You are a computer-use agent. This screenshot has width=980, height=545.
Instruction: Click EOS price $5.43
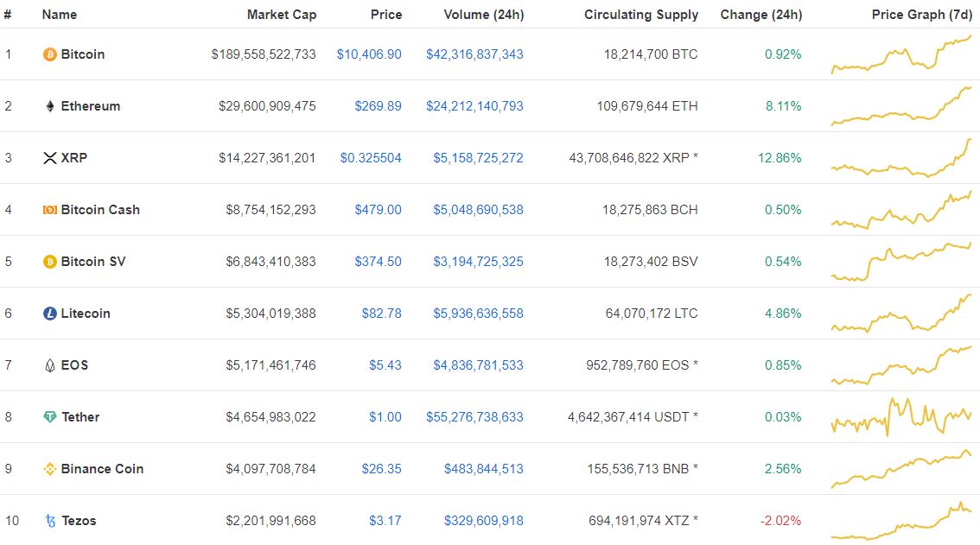[x=385, y=365]
